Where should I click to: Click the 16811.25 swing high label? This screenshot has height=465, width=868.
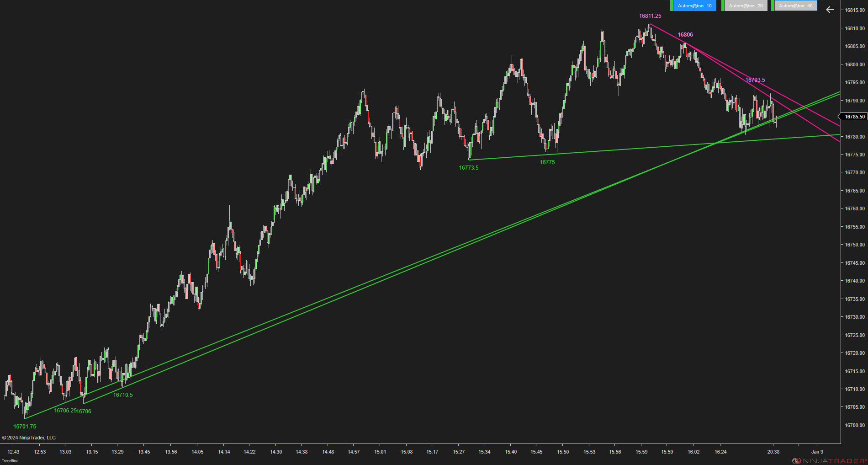(x=650, y=16)
